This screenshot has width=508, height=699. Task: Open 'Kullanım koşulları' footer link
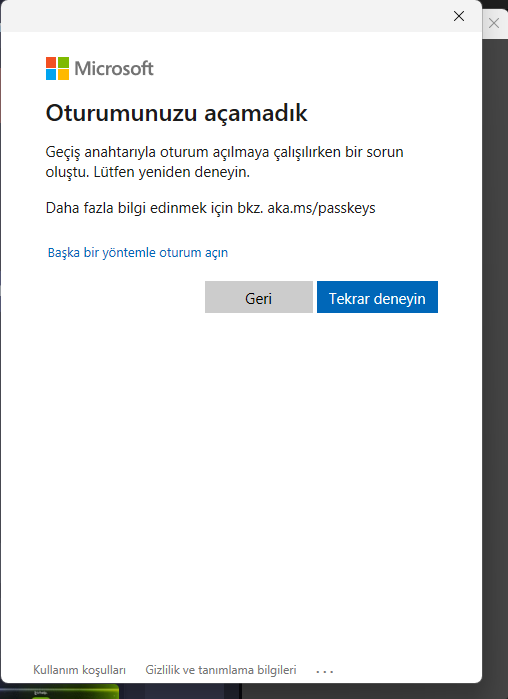(x=79, y=670)
